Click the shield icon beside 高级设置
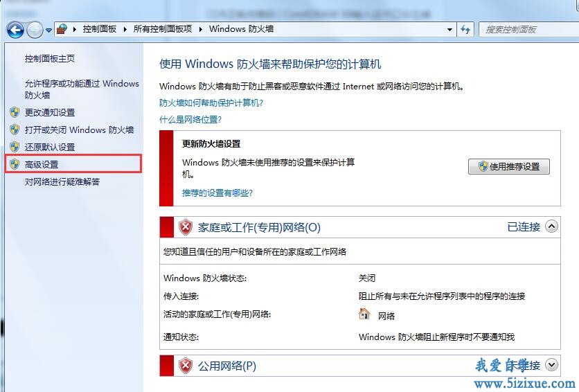Screen dimensions: 579x392 click(x=15, y=164)
